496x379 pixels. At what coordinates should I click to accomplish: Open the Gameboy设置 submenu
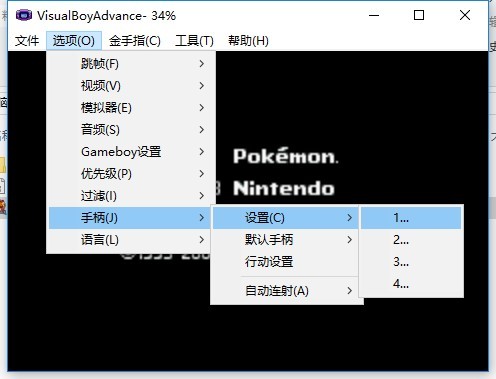(131, 152)
